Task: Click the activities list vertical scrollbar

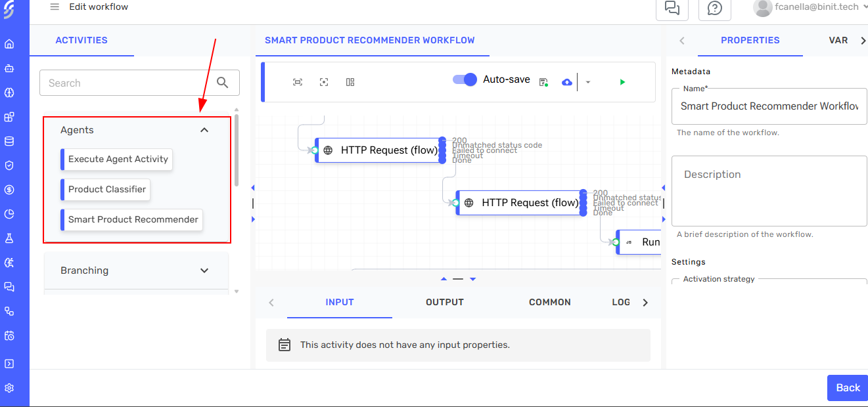Action: coord(237,151)
